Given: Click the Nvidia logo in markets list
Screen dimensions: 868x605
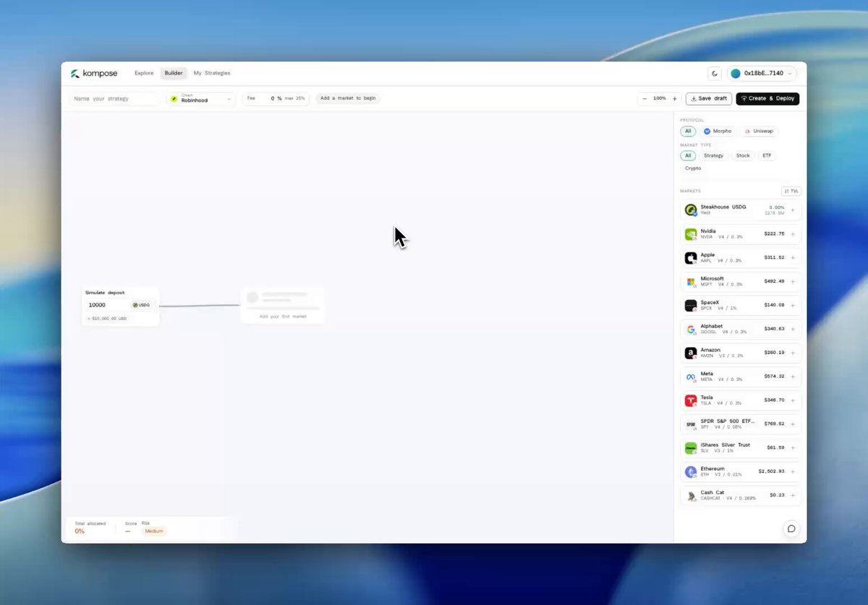Looking at the screenshot, I should pyautogui.click(x=691, y=234).
